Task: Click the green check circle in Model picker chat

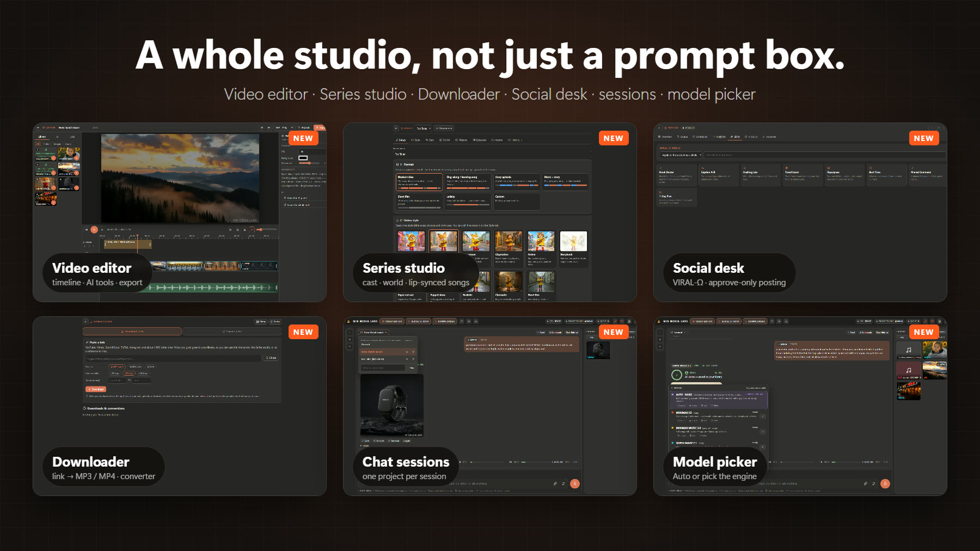Action: click(x=677, y=375)
